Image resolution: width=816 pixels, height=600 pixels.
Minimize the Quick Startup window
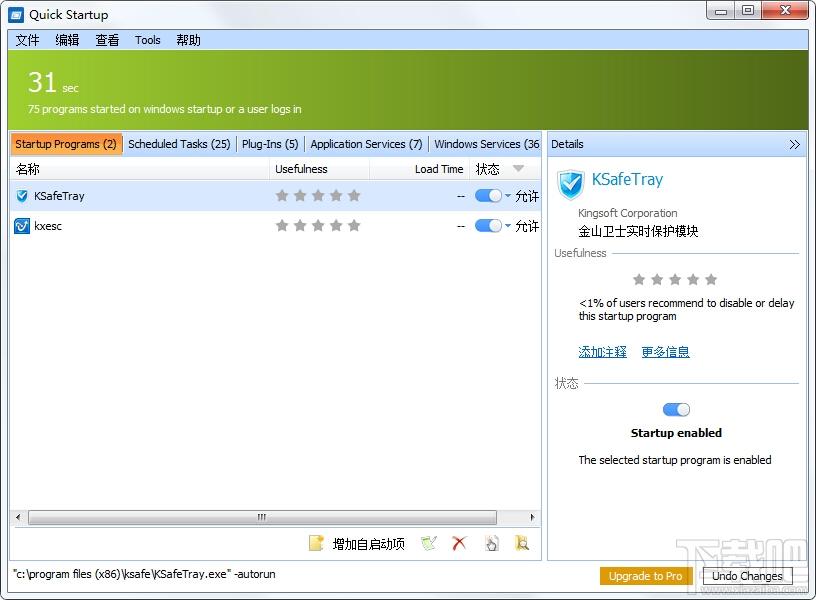click(x=721, y=10)
